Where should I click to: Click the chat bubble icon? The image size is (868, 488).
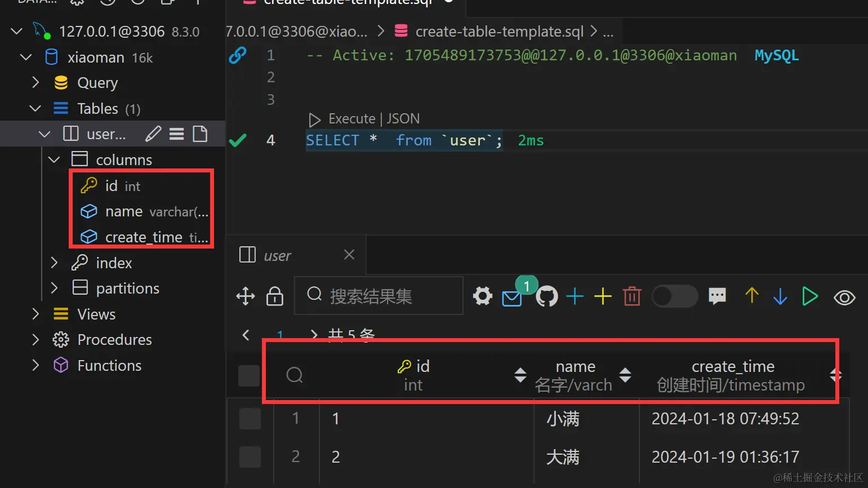[717, 296]
